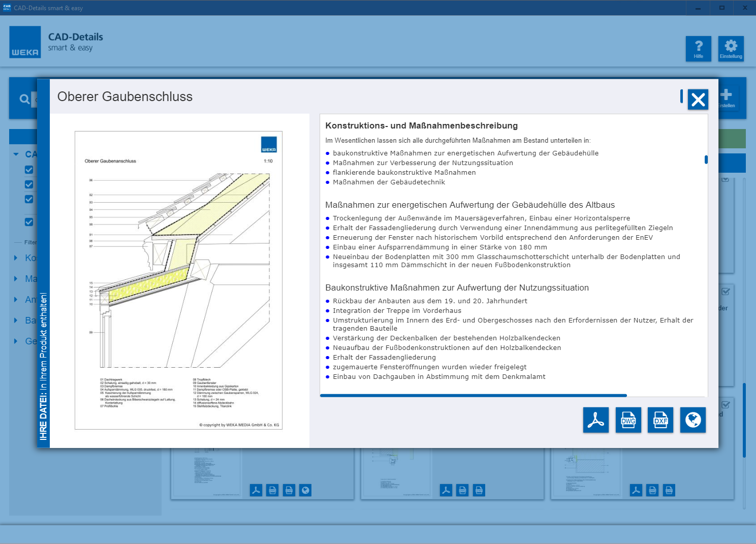The height and width of the screenshot is (544, 756).
Task: Click heading 'Konstruktions- und Maßnahmenbeschreibung'
Action: (422, 125)
